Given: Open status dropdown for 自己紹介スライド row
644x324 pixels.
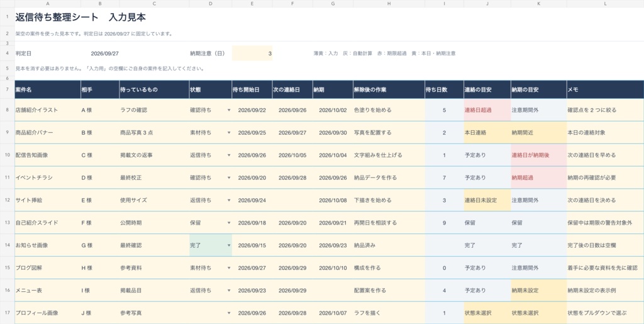Looking at the screenshot, I should tap(229, 223).
